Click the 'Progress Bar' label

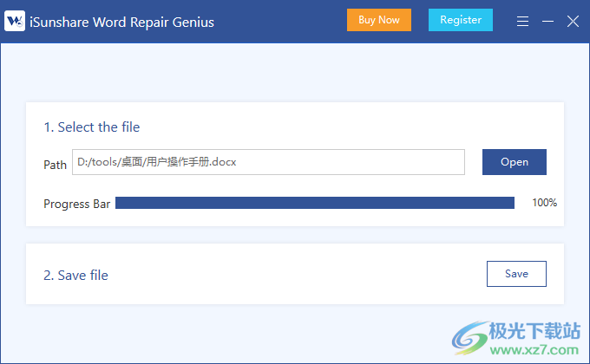tap(76, 204)
